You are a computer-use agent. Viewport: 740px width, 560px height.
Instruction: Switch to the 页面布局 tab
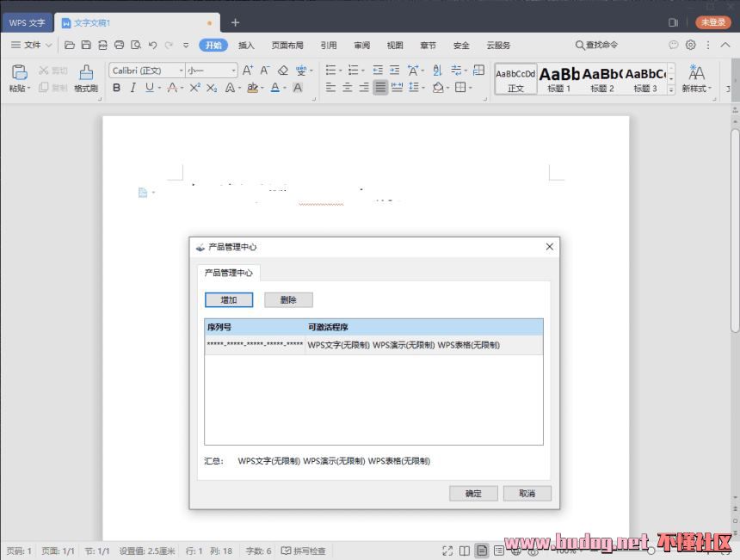287,46
